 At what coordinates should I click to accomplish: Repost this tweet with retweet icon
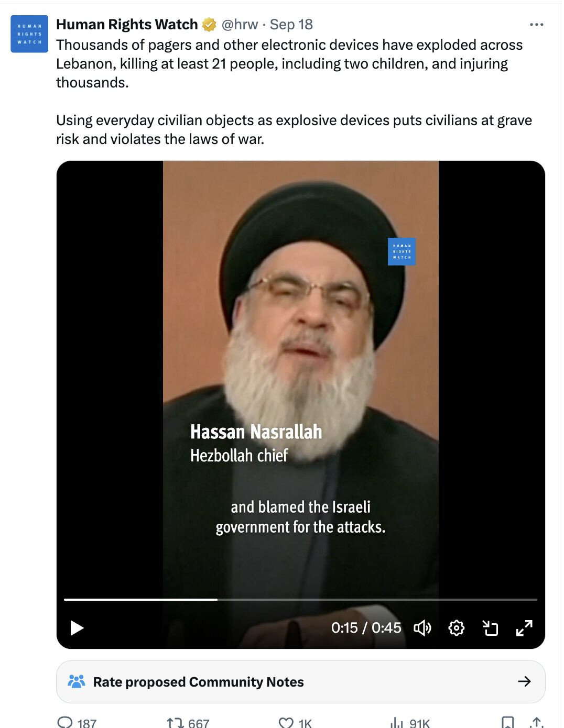tap(175, 723)
